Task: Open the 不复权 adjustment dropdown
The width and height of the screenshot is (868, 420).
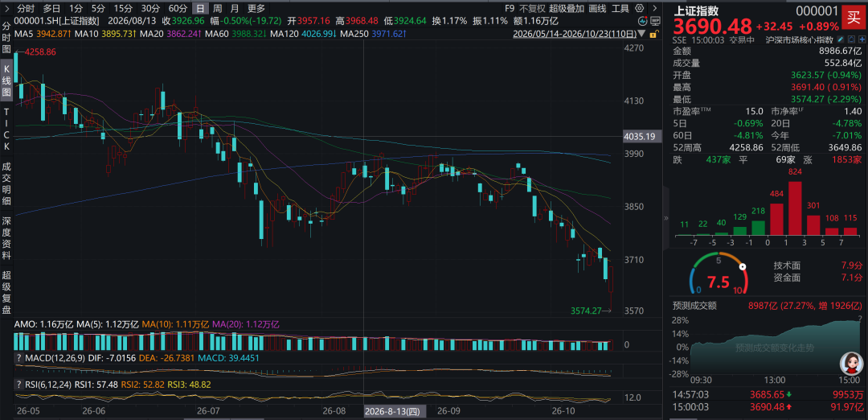Action: click(531, 8)
